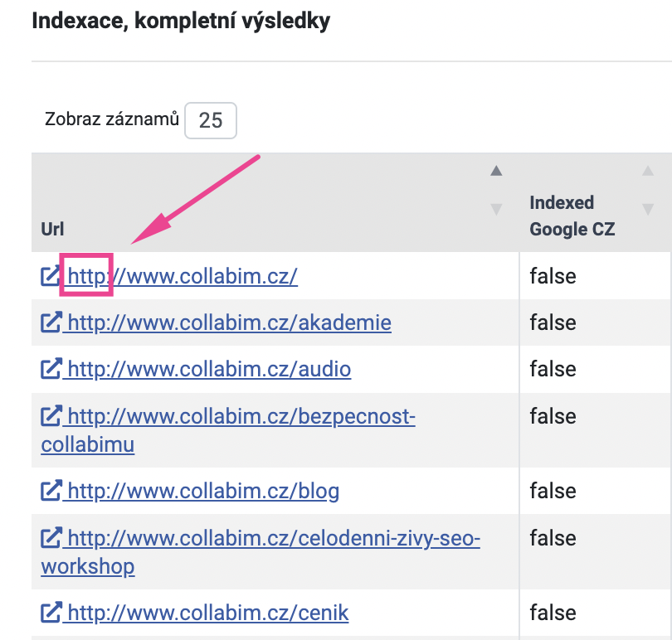Open link http://www.collabim.cz/audio
The image size is (672, 640).
[209, 369]
